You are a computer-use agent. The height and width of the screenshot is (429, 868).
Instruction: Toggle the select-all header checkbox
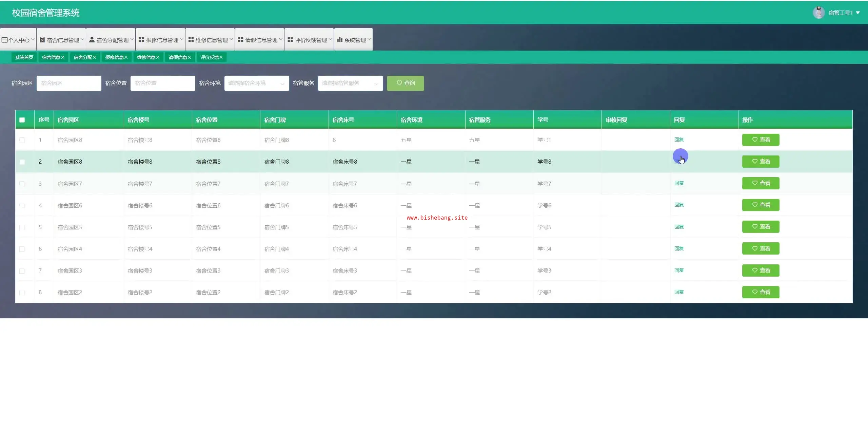(22, 120)
